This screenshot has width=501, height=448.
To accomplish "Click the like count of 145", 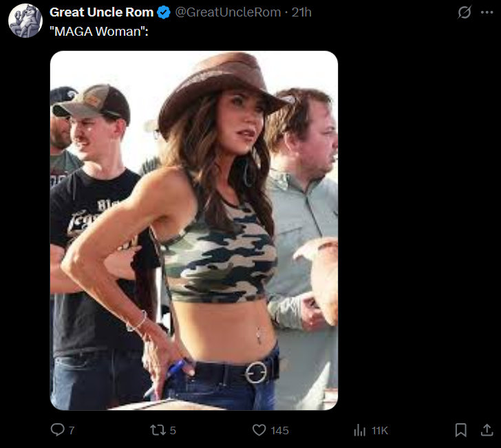I will point(279,431).
